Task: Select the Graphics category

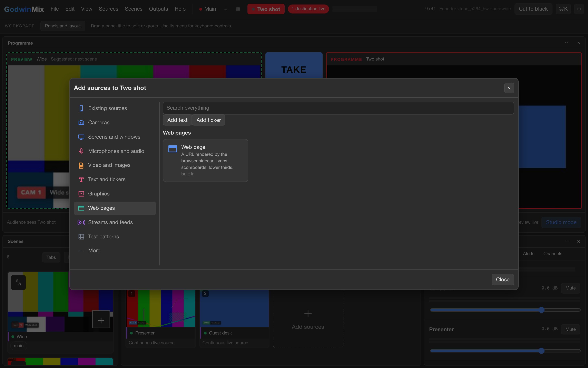Action: pos(115,194)
